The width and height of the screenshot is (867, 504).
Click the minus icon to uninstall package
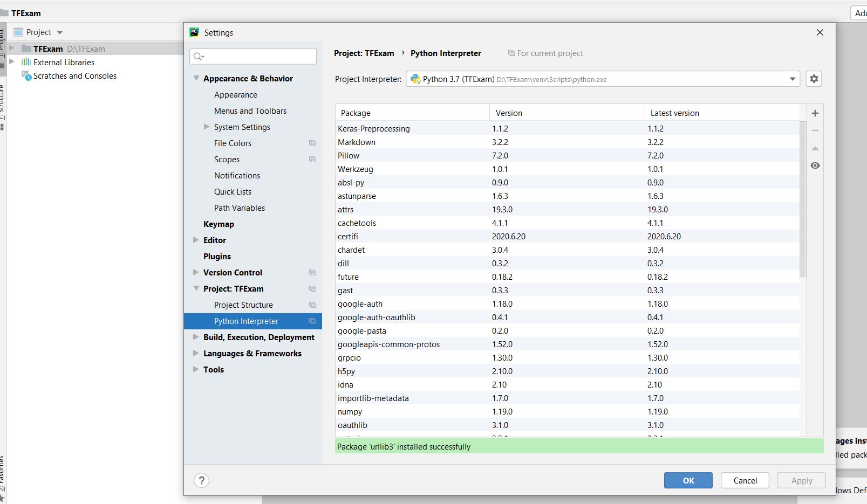pyautogui.click(x=815, y=130)
